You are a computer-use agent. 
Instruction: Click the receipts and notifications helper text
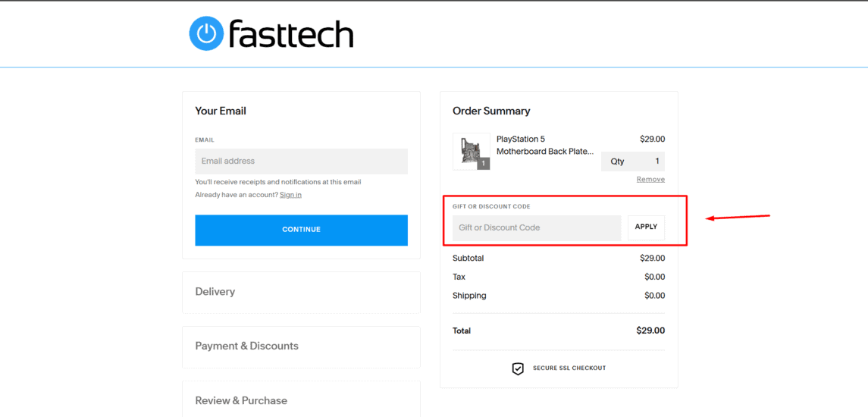click(x=278, y=182)
